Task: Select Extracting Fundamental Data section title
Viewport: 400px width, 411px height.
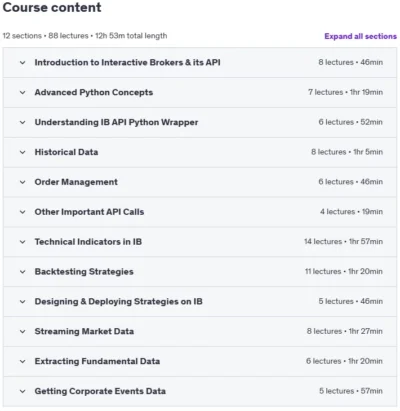Action: point(97,361)
